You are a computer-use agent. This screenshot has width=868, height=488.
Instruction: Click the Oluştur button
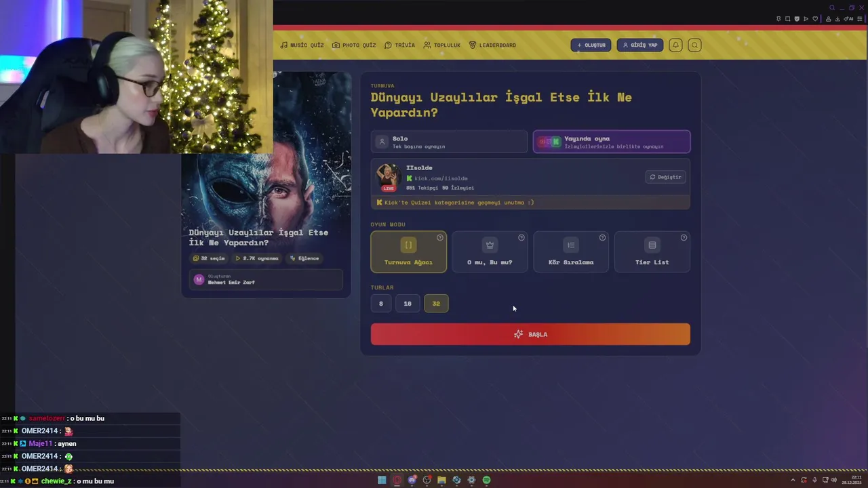pos(591,45)
